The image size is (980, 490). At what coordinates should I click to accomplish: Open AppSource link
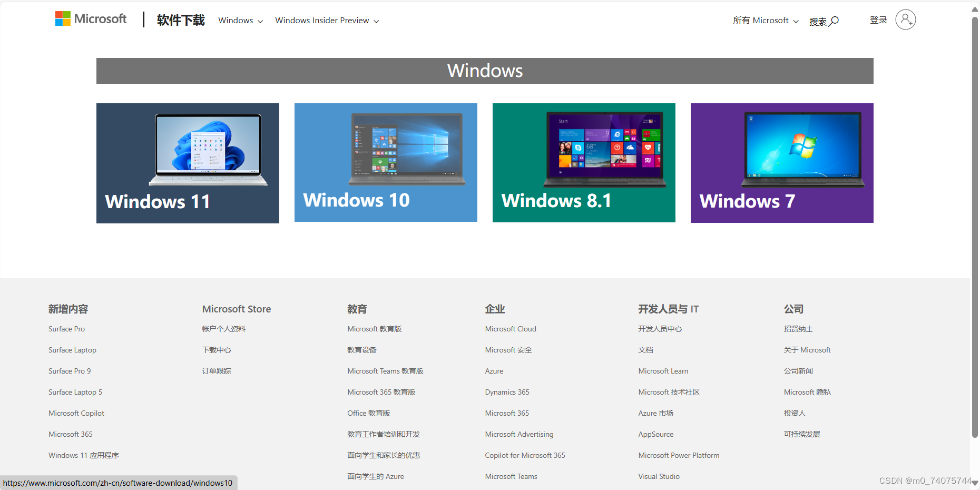656,434
